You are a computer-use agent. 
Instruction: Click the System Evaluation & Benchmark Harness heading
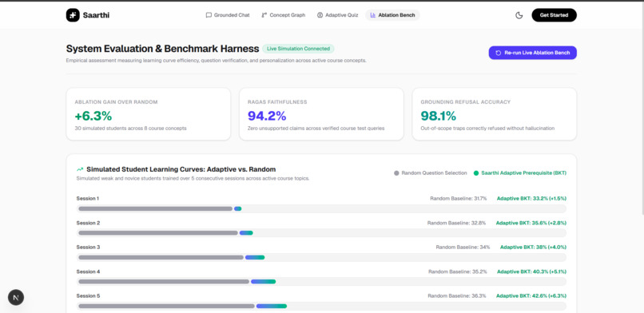click(x=163, y=49)
